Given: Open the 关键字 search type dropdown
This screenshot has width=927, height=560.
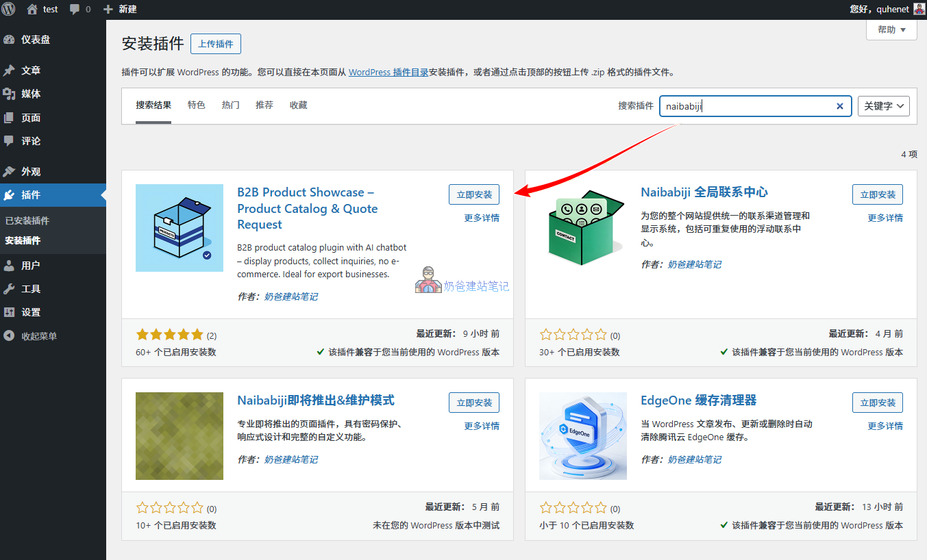Looking at the screenshot, I should tap(883, 105).
